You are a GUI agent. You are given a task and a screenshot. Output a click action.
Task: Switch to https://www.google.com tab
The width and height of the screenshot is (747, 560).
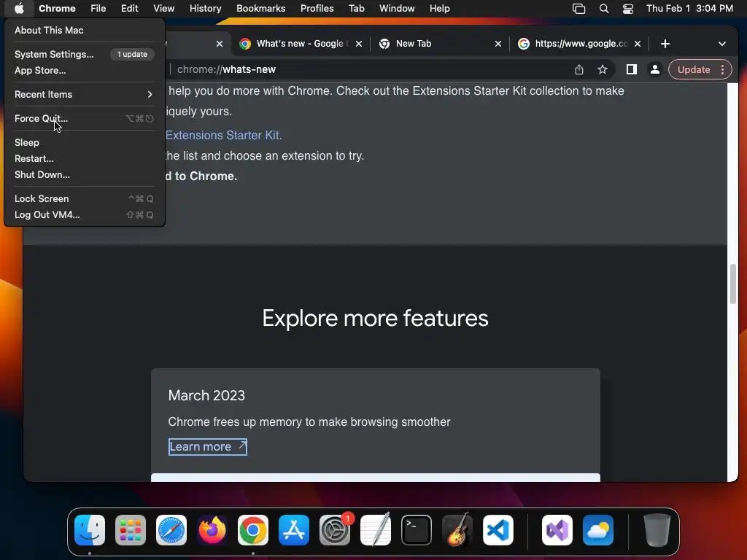578,44
